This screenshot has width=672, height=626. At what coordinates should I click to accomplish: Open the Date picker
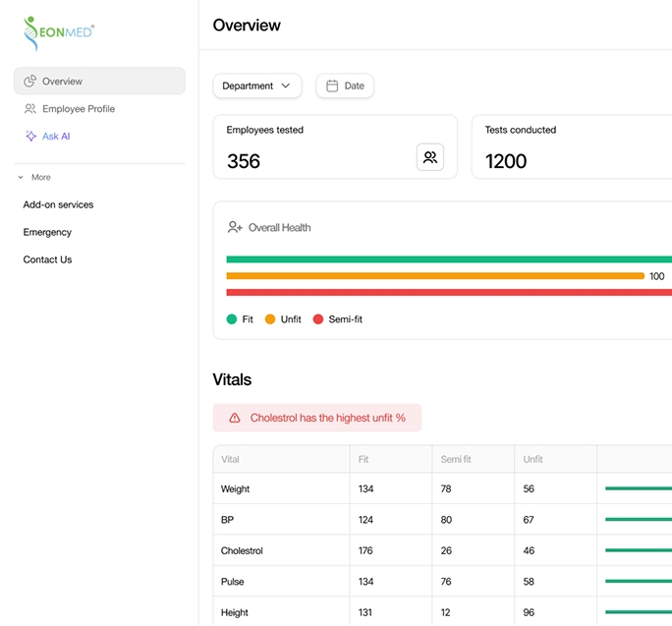345,86
